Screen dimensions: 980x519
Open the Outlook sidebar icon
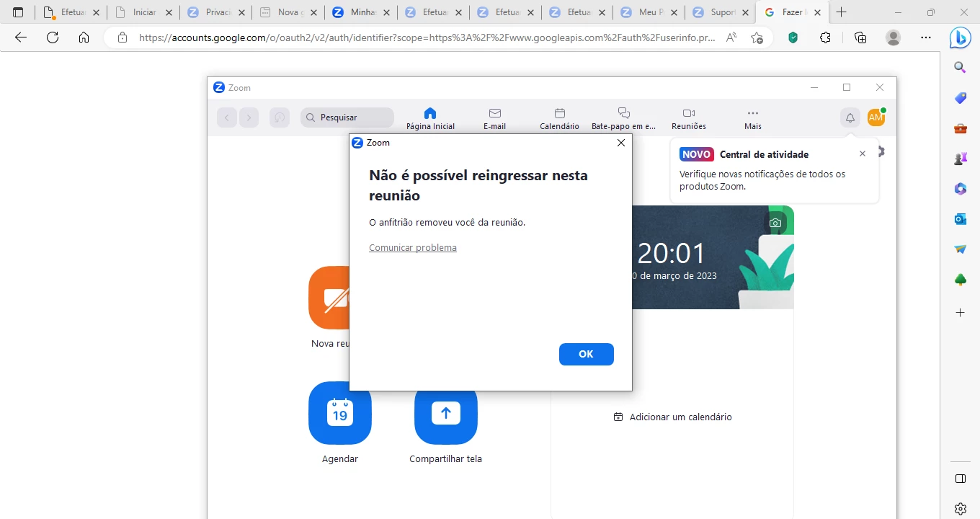tap(960, 219)
